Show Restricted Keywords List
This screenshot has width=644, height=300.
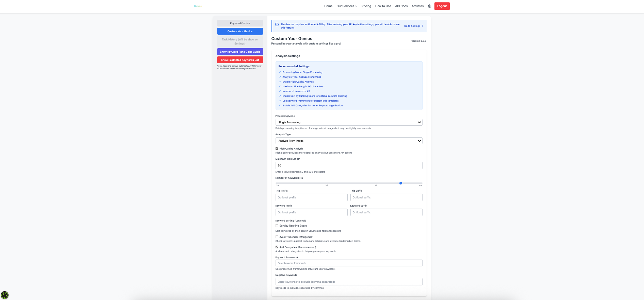(240, 60)
